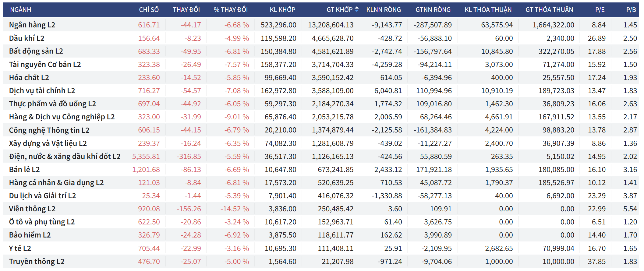The height and width of the screenshot is (271, 644).
Task: Click the Bán lẻ L2 sector name
Action: click(24, 170)
